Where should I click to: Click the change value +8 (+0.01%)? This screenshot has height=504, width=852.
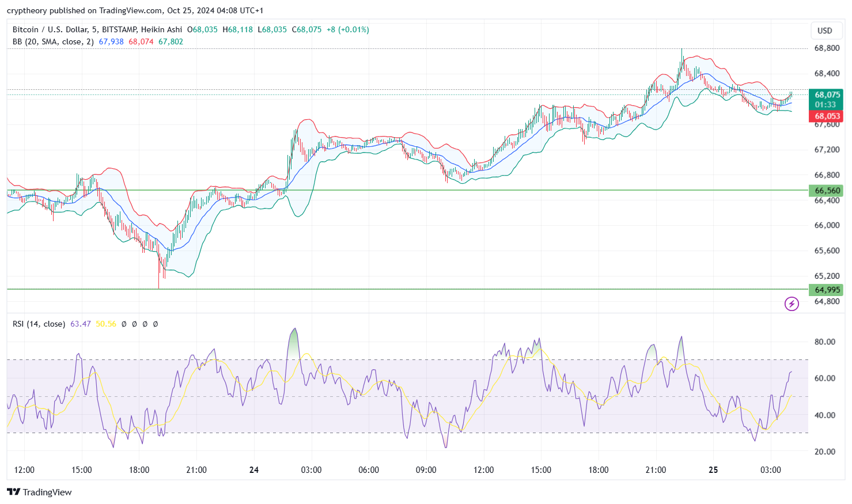point(348,29)
